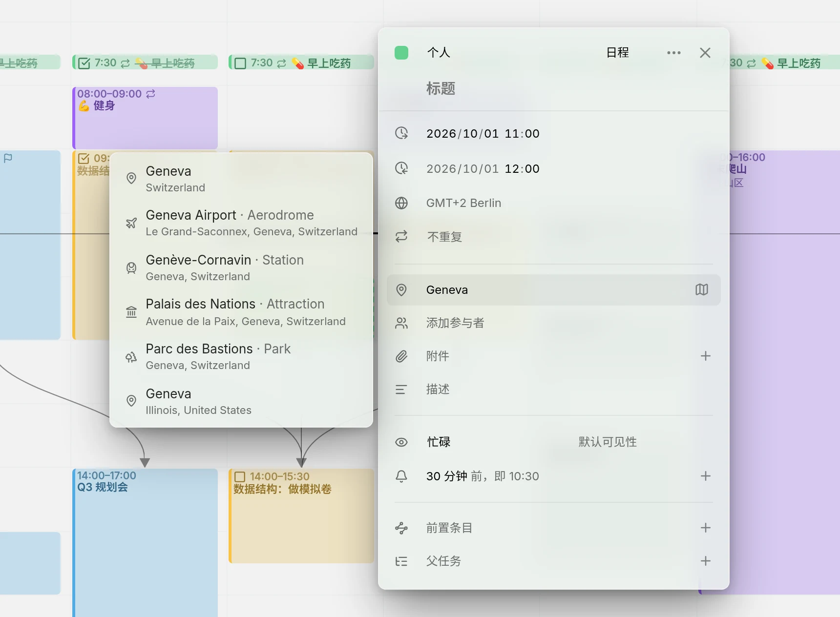The height and width of the screenshot is (617, 840).
Task: Click the start time clock icon
Action: click(x=401, y=133)
